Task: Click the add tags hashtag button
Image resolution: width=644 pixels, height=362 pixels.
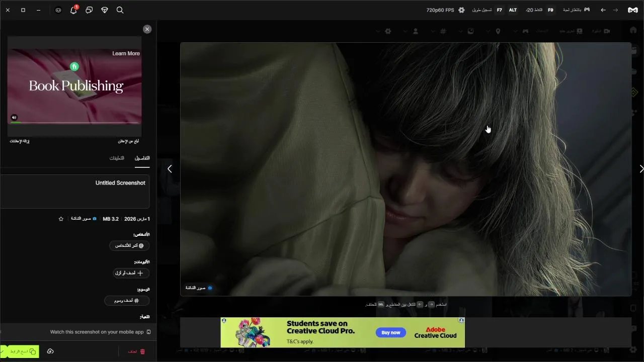Action: pos(127,301)
